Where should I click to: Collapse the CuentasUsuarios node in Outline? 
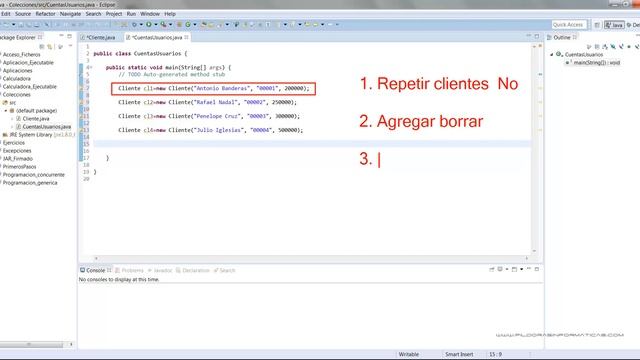click(552, 54)
